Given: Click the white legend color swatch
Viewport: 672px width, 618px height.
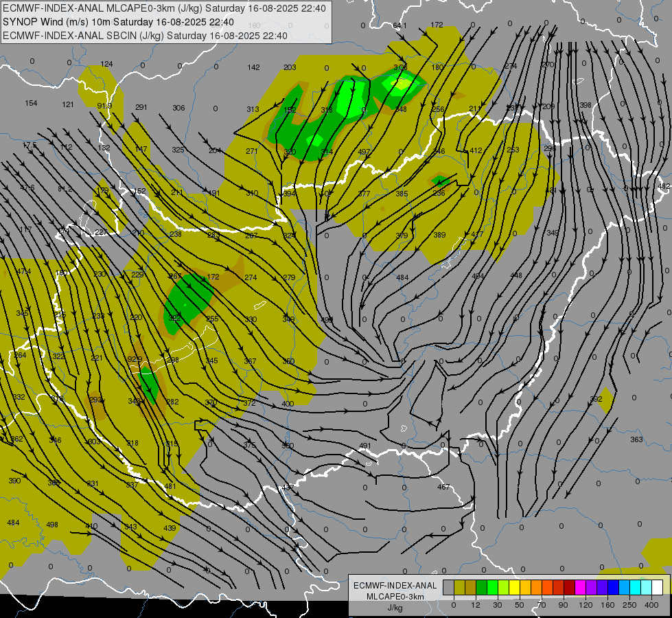Looking at the screenshot, I should [x=657, y=588].
